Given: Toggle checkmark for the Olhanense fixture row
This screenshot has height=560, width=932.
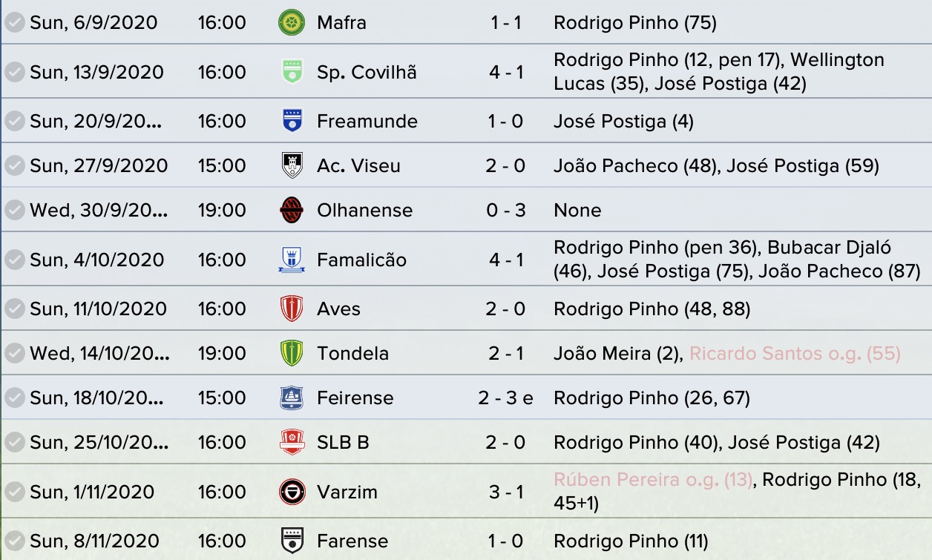Looking at the screenshot, I should point(14,210).
